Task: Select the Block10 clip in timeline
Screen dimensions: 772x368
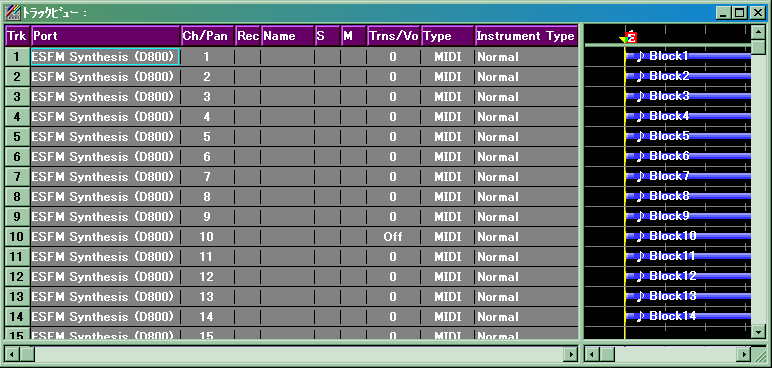Action: [688, 236]
